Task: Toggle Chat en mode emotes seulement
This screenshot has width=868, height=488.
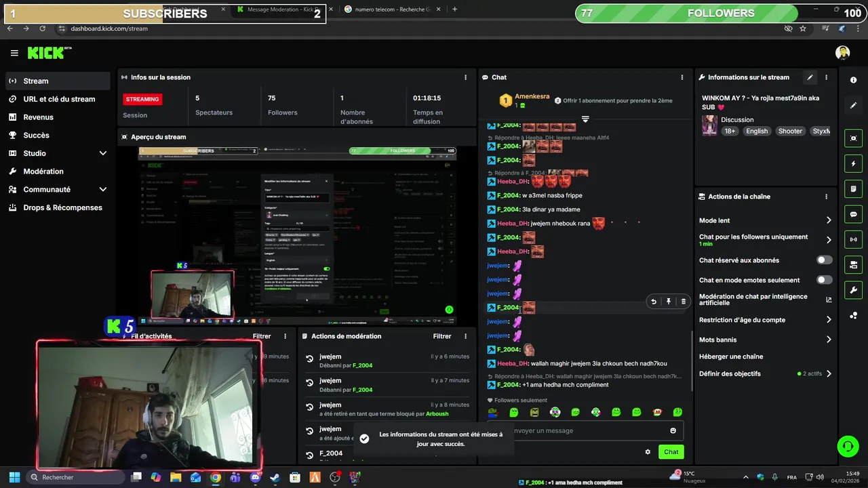Action: [x=824, y=280]
